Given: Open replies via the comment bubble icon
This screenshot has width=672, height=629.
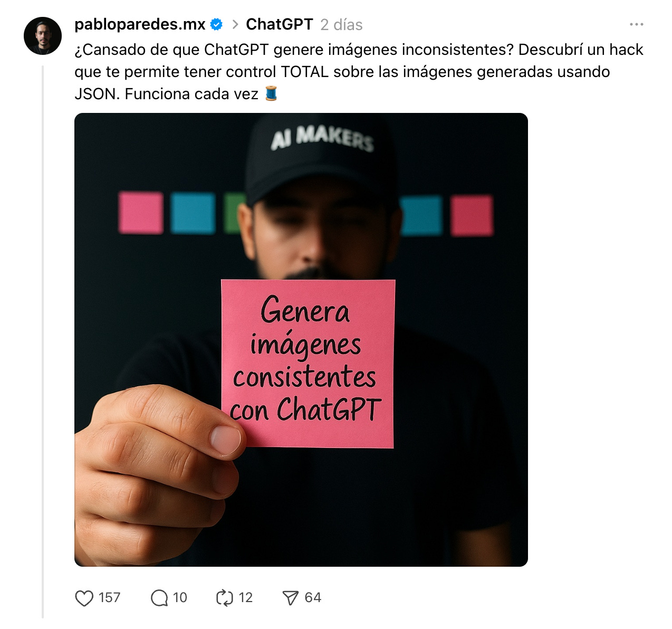Looking at the screenshot, I should pos(159,598).
